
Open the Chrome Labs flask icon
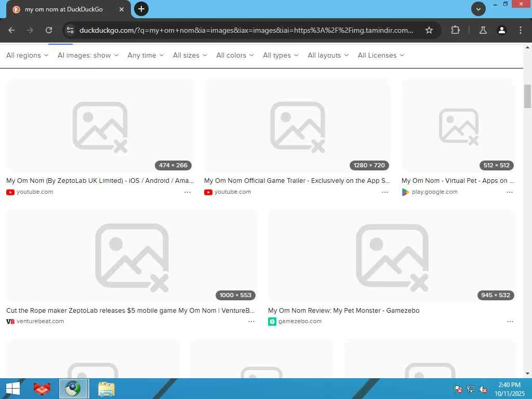pyautogui.click(x=483, y=30)
